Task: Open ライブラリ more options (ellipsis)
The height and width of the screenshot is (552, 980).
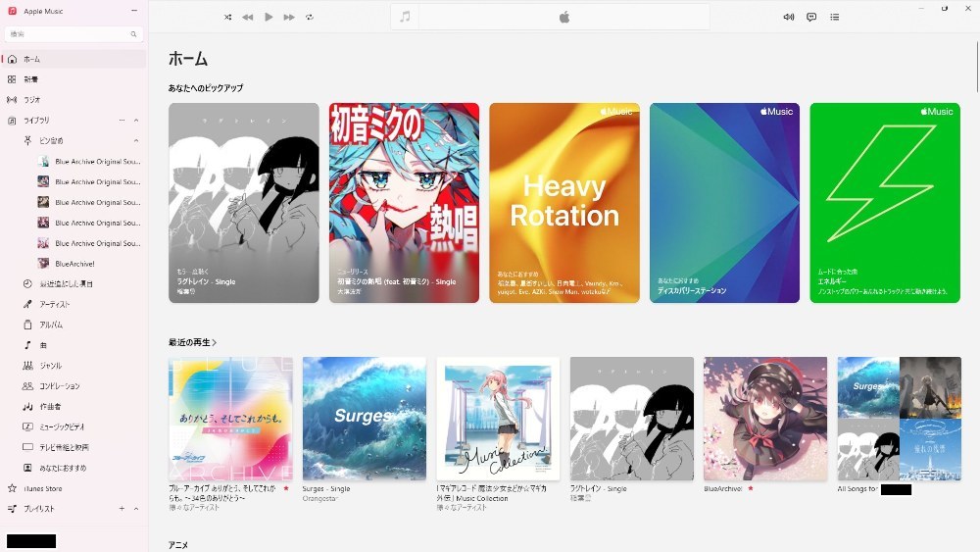Action: (122, 120)
